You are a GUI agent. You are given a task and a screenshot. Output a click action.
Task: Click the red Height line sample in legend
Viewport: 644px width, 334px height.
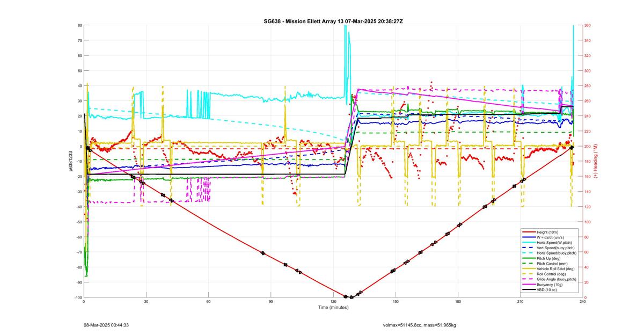tap(529, 232)
